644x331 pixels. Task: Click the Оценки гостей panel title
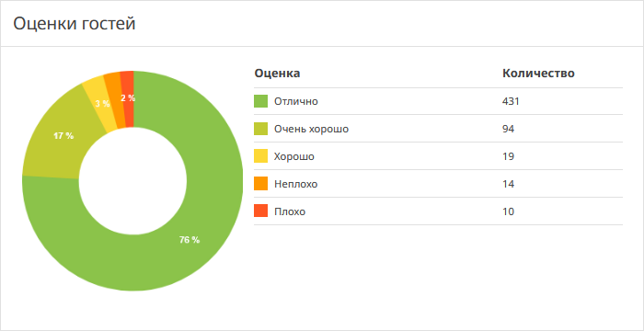point(75,24)
